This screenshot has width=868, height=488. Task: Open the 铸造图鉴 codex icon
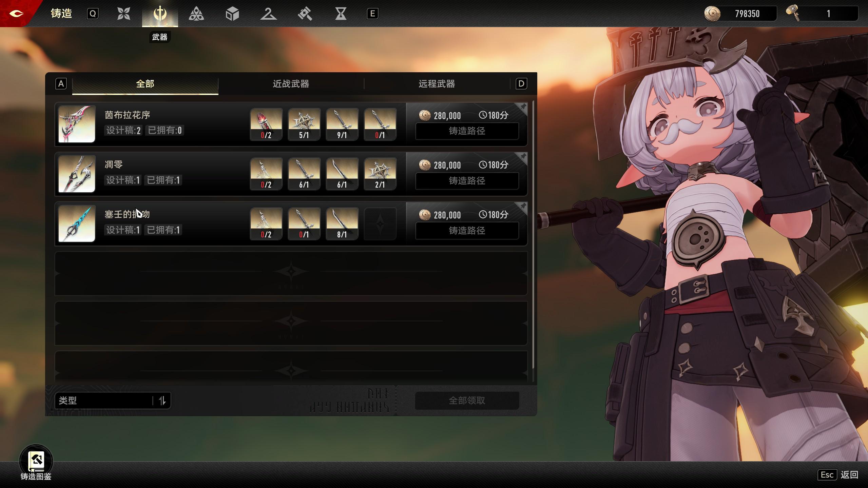(36, 462)
